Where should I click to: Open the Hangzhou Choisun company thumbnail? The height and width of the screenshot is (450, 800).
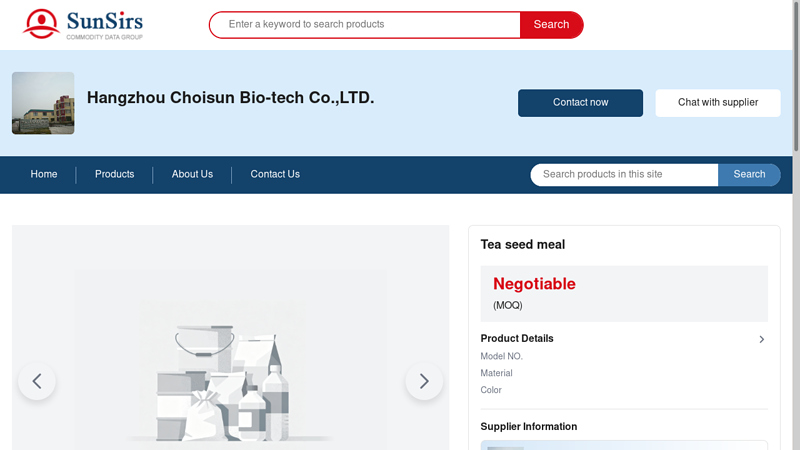pos(43,103)
